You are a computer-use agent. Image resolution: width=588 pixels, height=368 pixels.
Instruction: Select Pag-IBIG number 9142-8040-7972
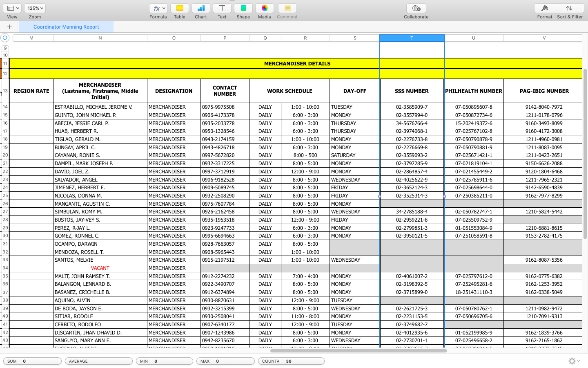click(544, 107)
